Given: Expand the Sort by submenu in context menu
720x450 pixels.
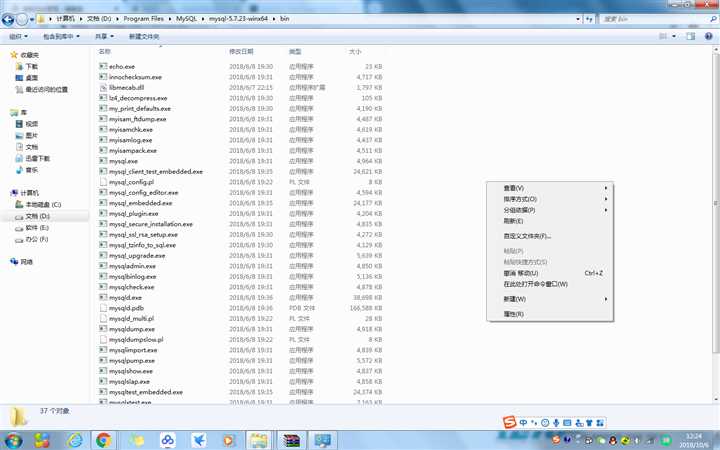Looking at the screenshot, I should point(550,199).
